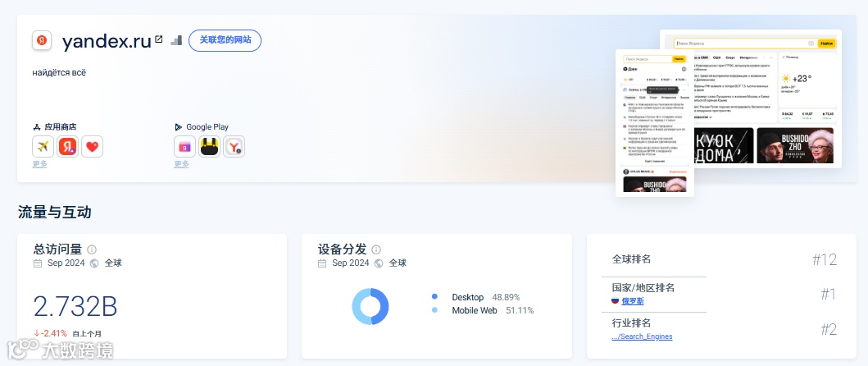Open the red Yandex app icon
868x366 pixels.
pyautogui.click(x=68, y=146)
